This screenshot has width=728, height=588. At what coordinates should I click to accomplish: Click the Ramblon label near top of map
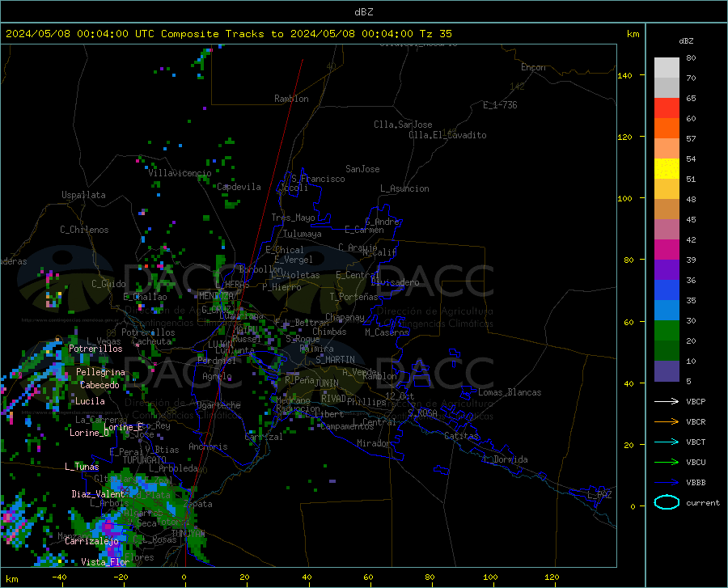(291, 99)
